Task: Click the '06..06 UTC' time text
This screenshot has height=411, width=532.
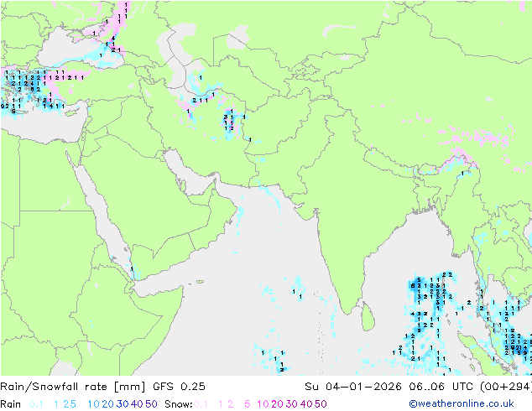Action: click(441, 387)
